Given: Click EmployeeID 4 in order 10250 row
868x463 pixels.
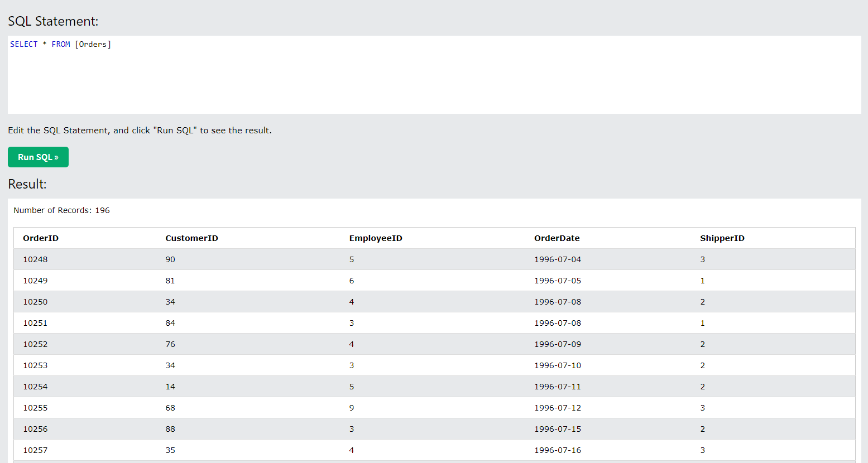Looking at the screenshot, I should tap(352, 302).
